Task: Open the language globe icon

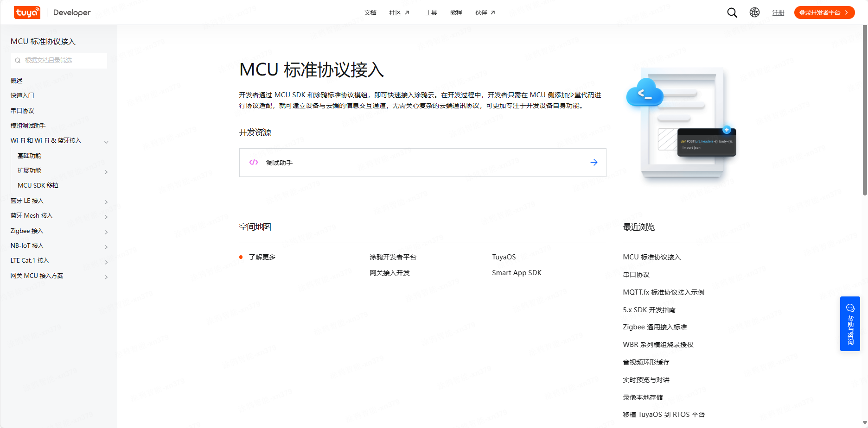Action: (x=754, y=13)
